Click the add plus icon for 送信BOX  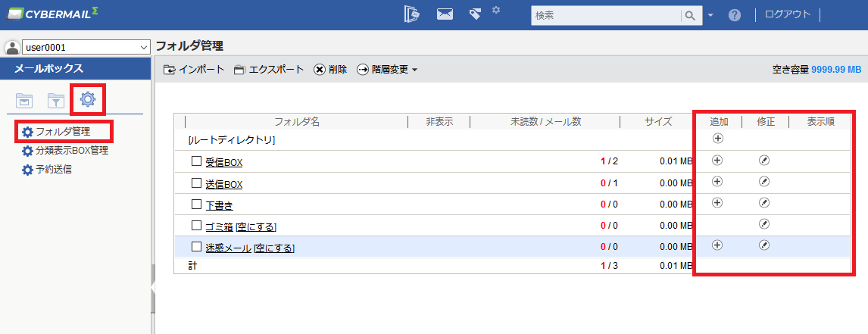717,181
